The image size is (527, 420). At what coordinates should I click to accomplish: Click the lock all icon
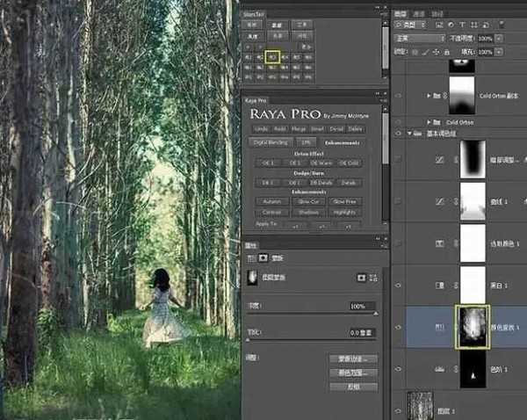444,53
